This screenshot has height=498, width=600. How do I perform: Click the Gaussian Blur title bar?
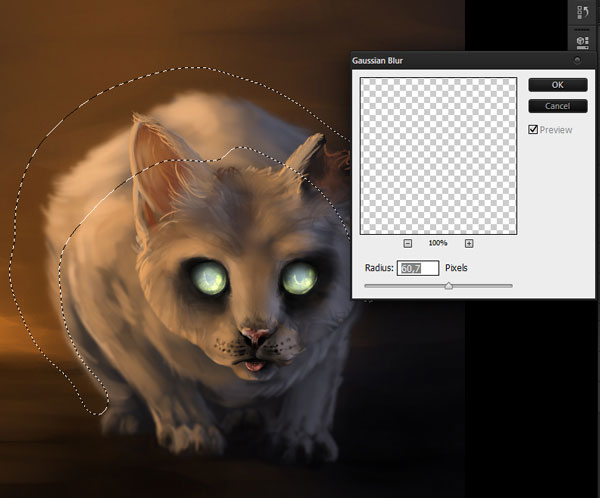coord(473,60)
